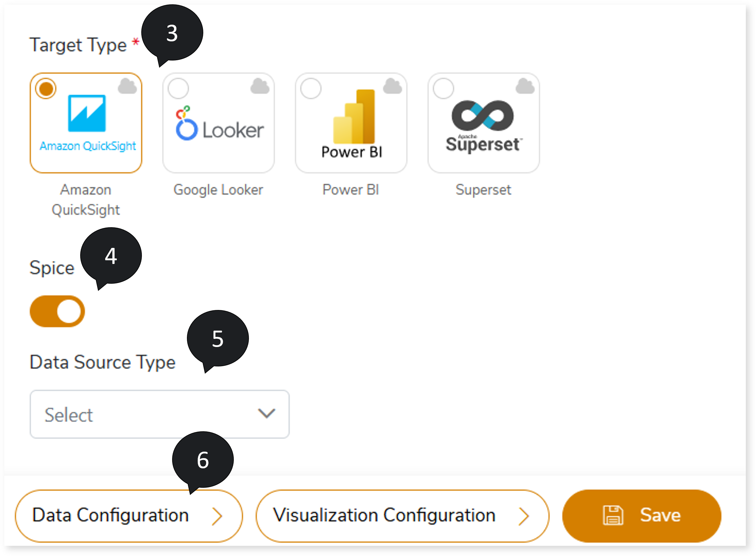
Task: Click the Looker logo in card
Action: [x=220, y=123]
